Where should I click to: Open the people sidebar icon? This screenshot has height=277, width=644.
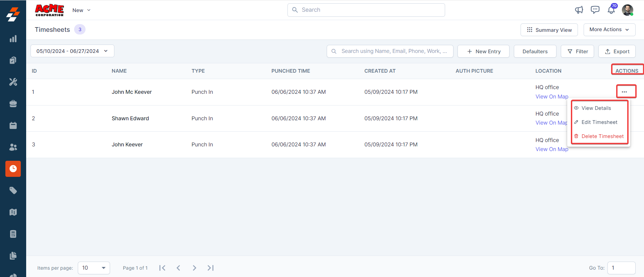(13, 147)
